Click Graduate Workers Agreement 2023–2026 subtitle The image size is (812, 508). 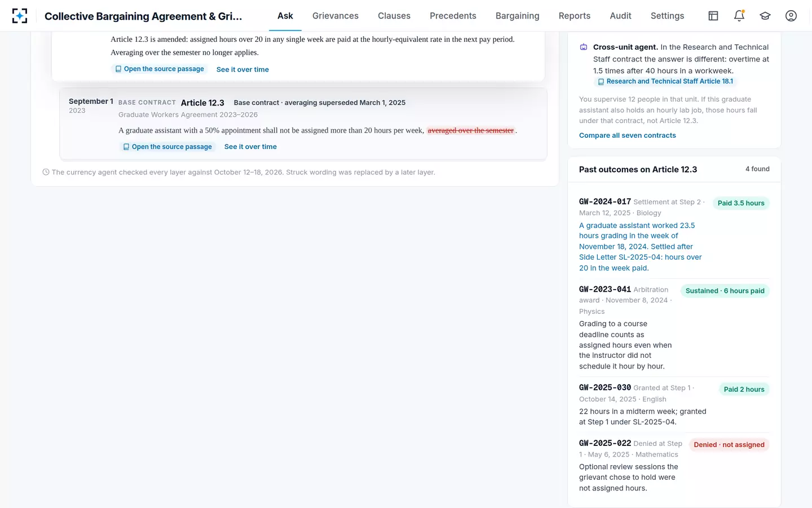[188, 115]
